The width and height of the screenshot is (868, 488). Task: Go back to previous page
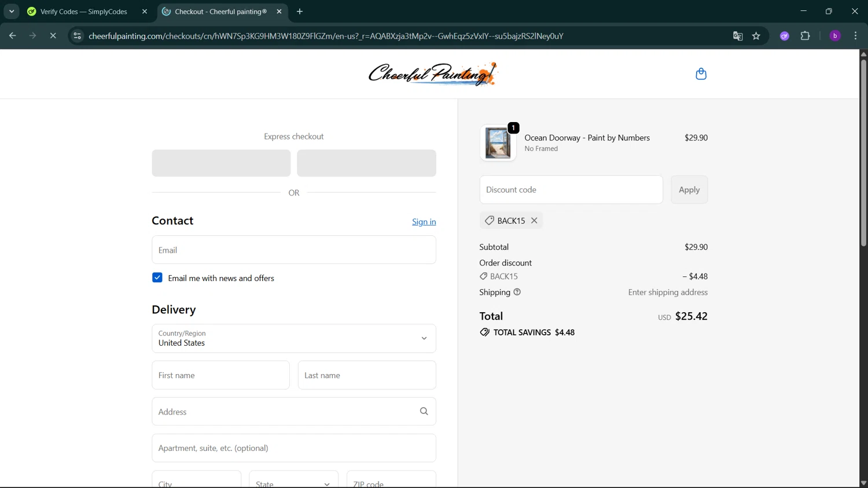click(12, 36)
